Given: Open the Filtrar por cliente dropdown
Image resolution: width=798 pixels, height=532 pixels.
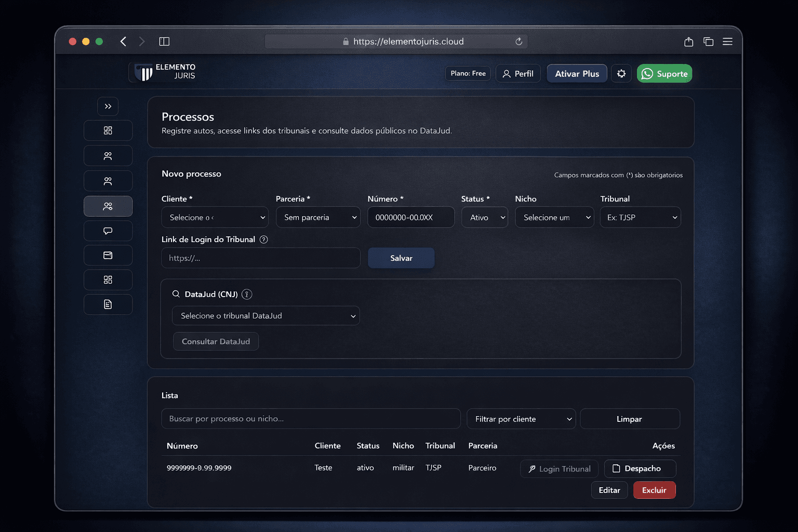Looking at the screenshot, I should [521, 419].
